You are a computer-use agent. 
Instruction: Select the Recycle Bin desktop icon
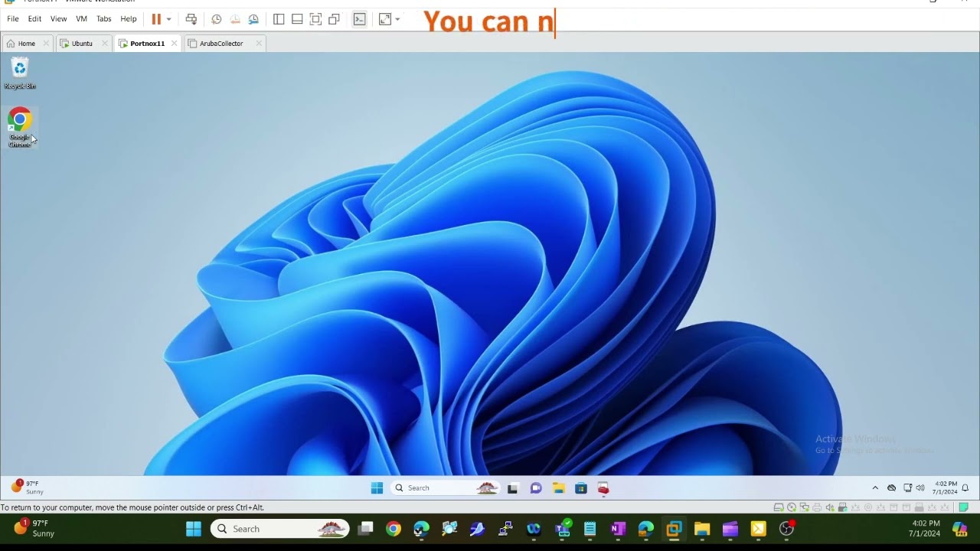pyautogui.click(x=20, y=73)
